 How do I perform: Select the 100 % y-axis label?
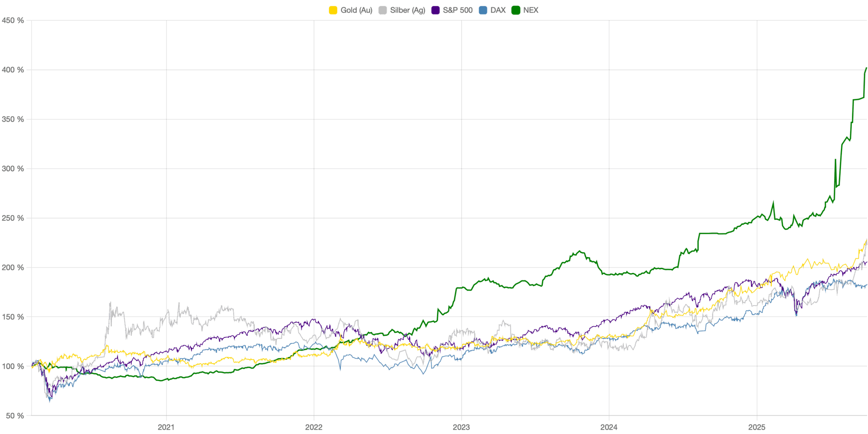tap(13, 366)
